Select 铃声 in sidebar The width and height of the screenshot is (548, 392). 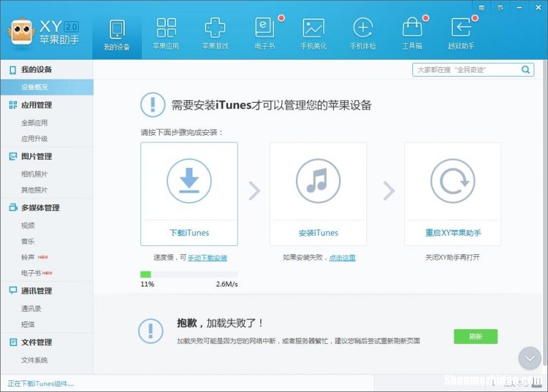tap(28, 258)
